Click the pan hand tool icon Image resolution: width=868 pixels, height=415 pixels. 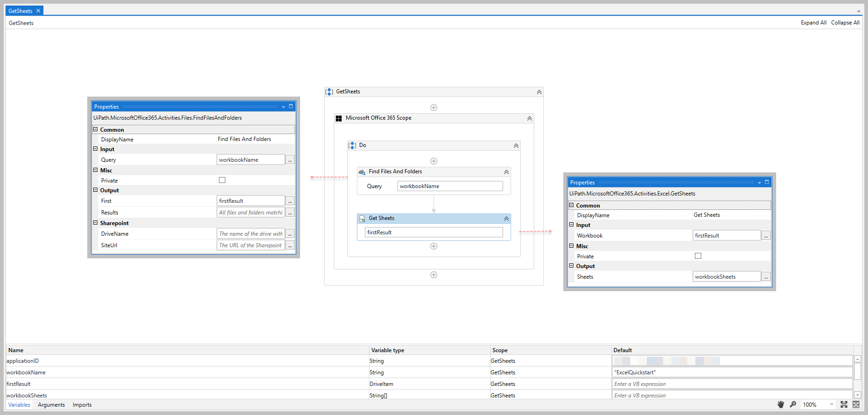[x=781, y=404]
